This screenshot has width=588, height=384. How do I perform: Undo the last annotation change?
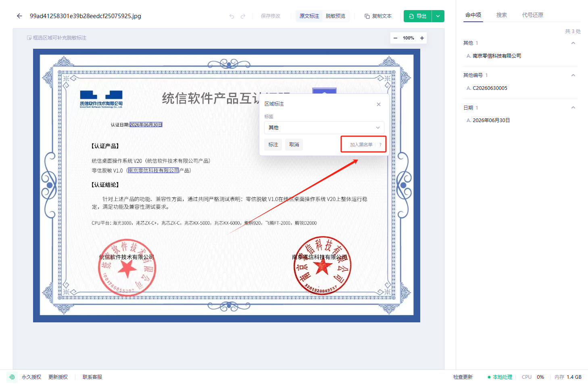click(231, 16)
